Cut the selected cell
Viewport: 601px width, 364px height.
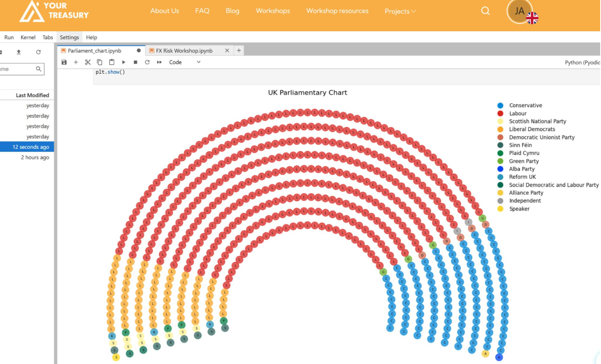pyautogui.click(x=87, y=62)
